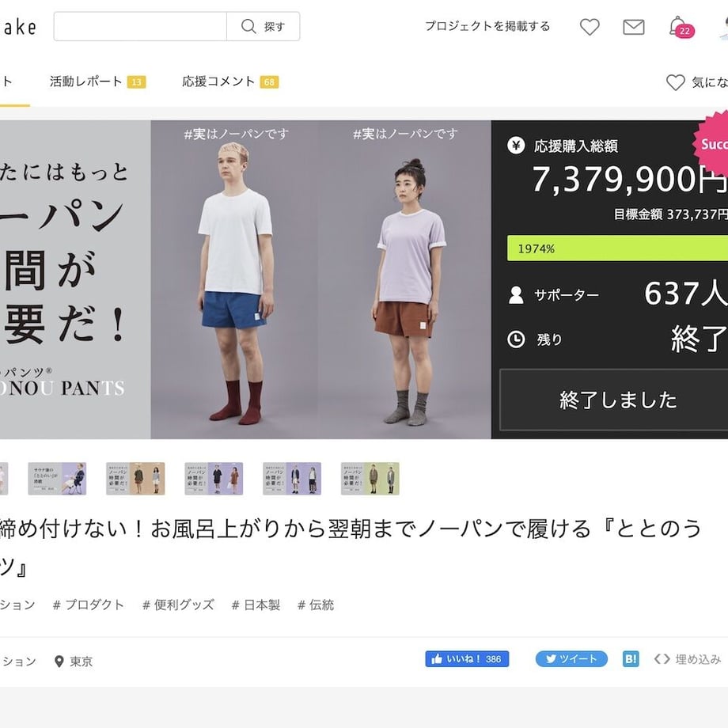Screen dimensions: 728x728
Task: Click the 目標金額 373,737円 text
Action: (670, 214)
